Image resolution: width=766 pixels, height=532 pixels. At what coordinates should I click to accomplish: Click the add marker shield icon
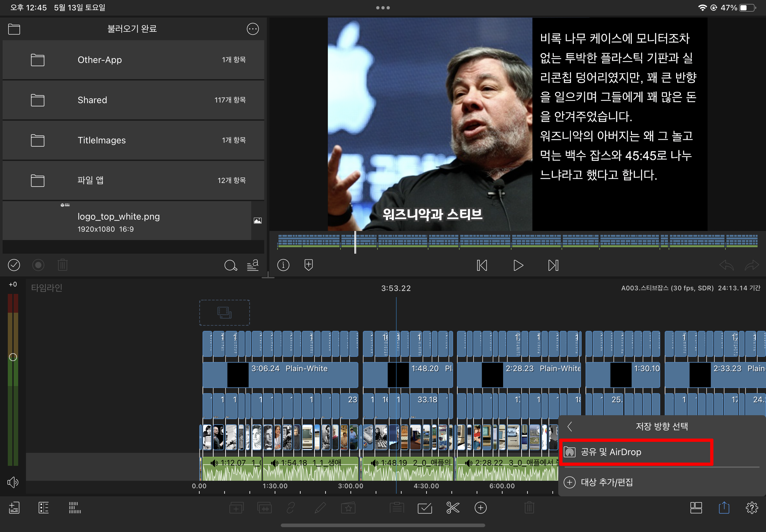pyautogui.click(x=308, y=265)
